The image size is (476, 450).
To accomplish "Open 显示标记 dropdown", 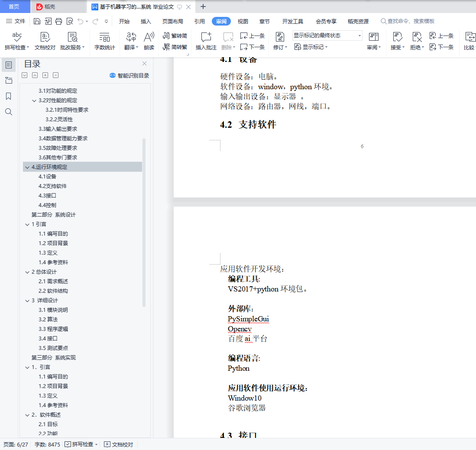I will click(311, 47).
